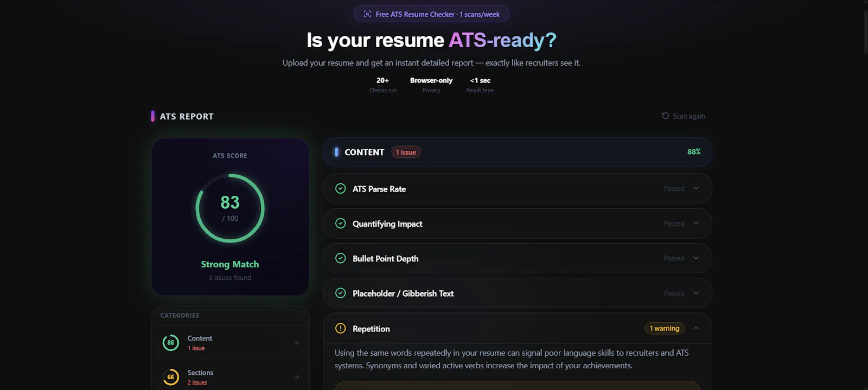The width and height of the screenshot is (868, 390).
Task: Click the CONTENT section header
Action: pos(518,152)
